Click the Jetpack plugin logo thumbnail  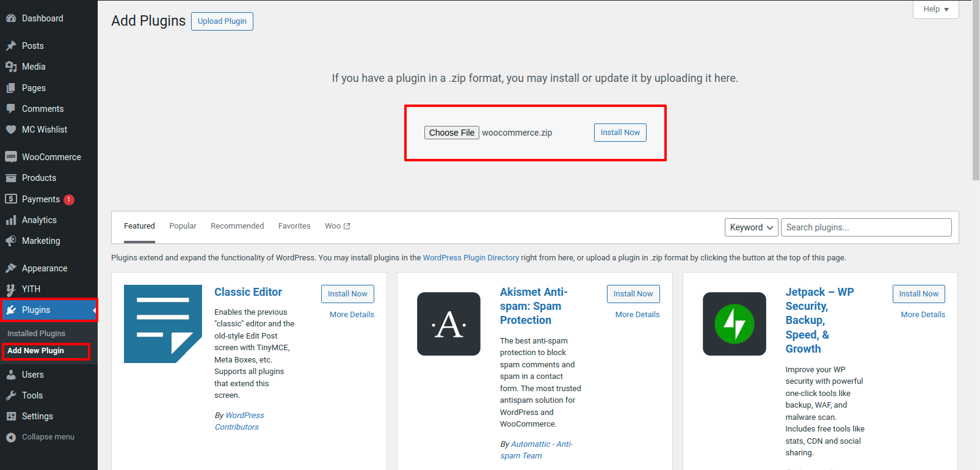pos(735,324)
